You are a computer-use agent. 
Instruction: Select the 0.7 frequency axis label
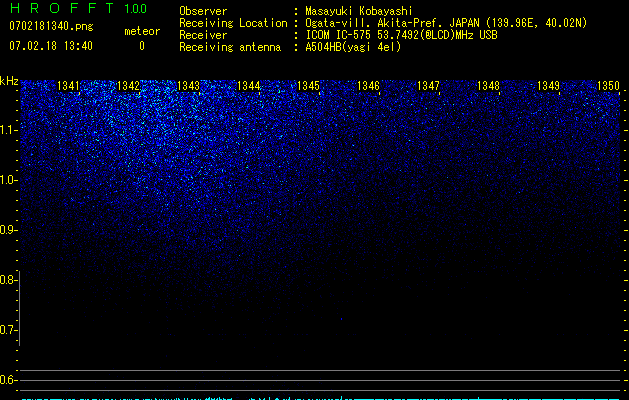point(8,330)
